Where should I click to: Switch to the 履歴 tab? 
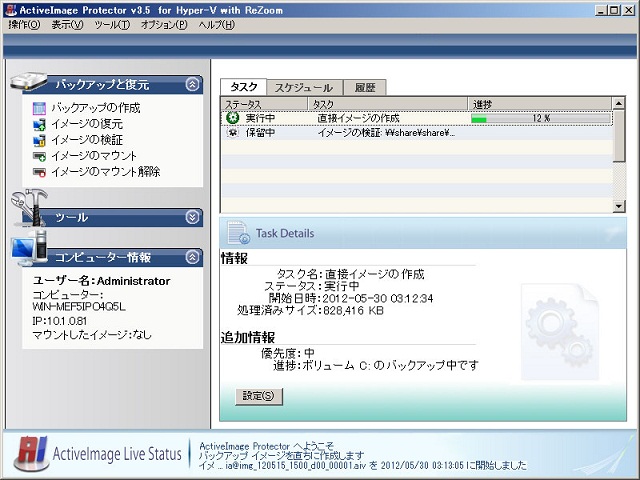pos(364,87)
